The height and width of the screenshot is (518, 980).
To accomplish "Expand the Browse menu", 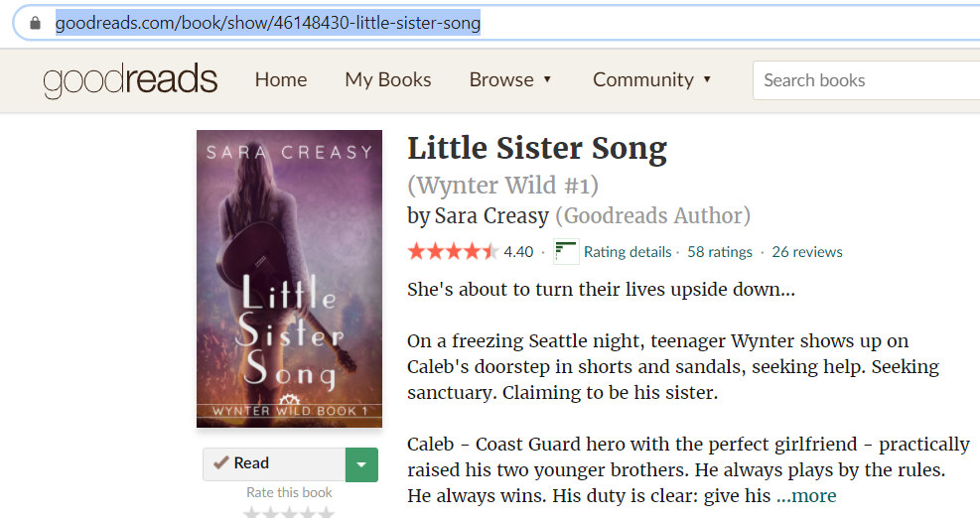I will pos(510,80).
